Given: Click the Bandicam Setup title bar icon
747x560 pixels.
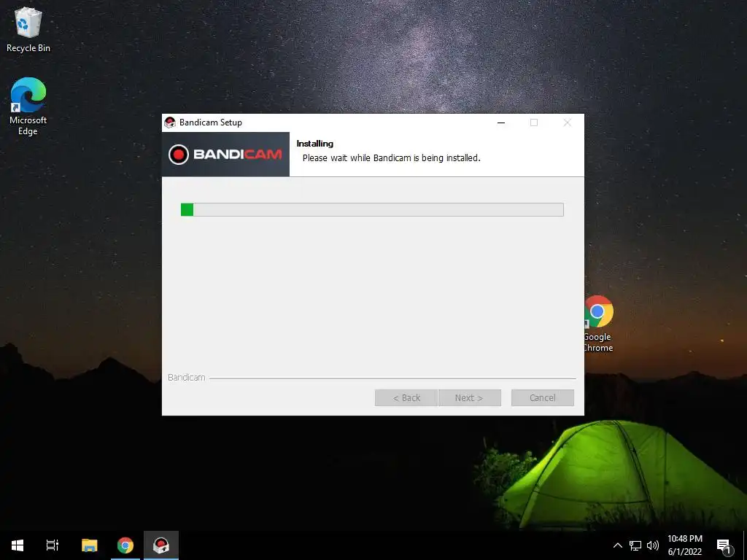Looking at the screenshot, I should coord(170,122).
